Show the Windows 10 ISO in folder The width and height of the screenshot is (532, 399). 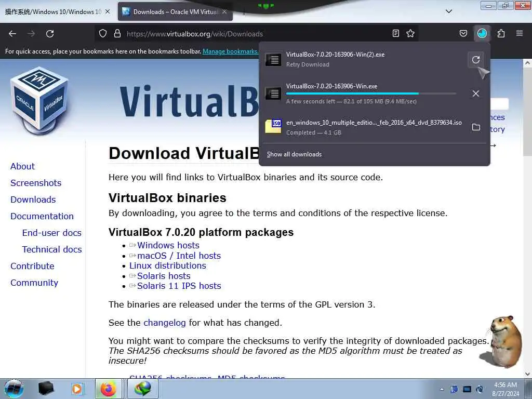pyautogui.click(x=476, y=127)
